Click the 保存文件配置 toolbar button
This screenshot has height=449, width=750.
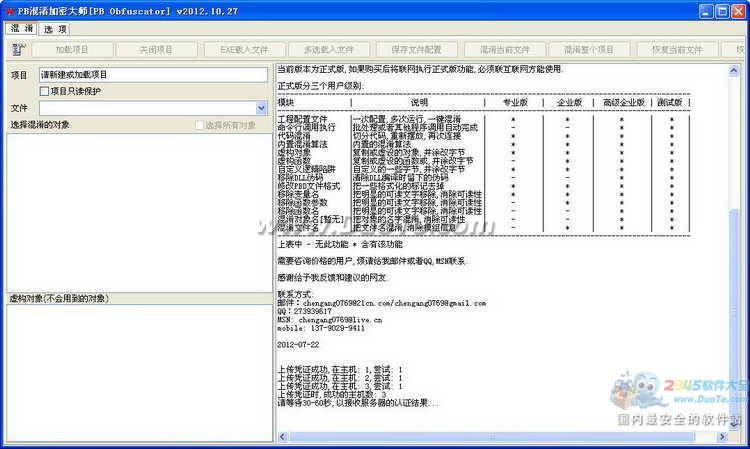pyautogui.click(x=417, y=49)
